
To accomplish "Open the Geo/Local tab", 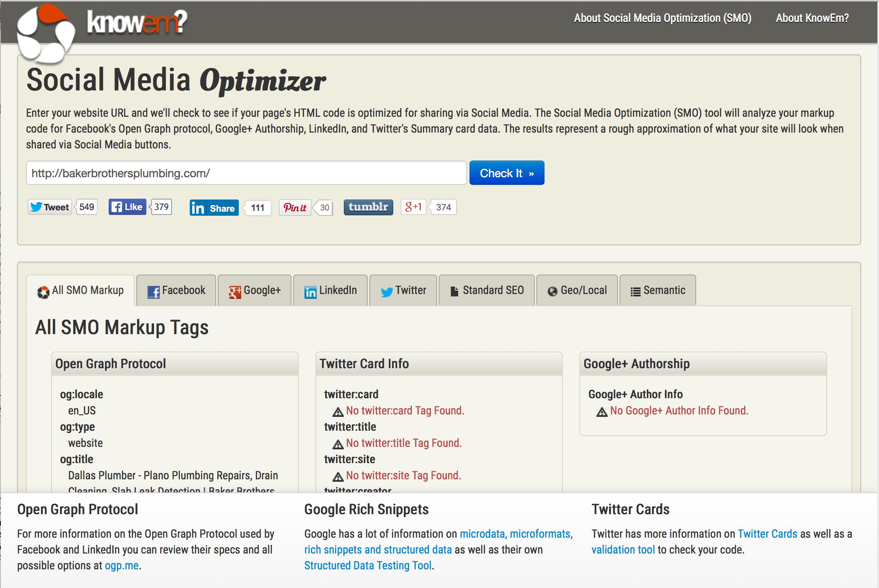I will click(577, 290).
